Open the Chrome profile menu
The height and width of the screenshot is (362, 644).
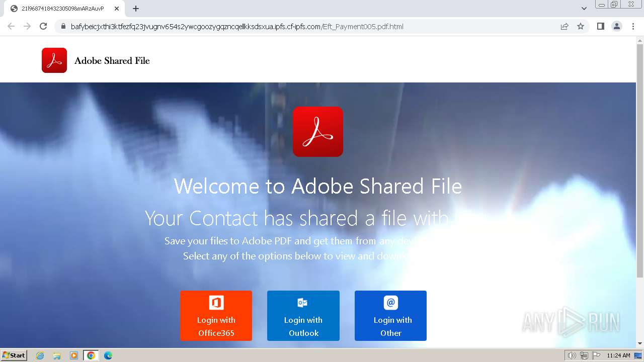tap(617, 26)
